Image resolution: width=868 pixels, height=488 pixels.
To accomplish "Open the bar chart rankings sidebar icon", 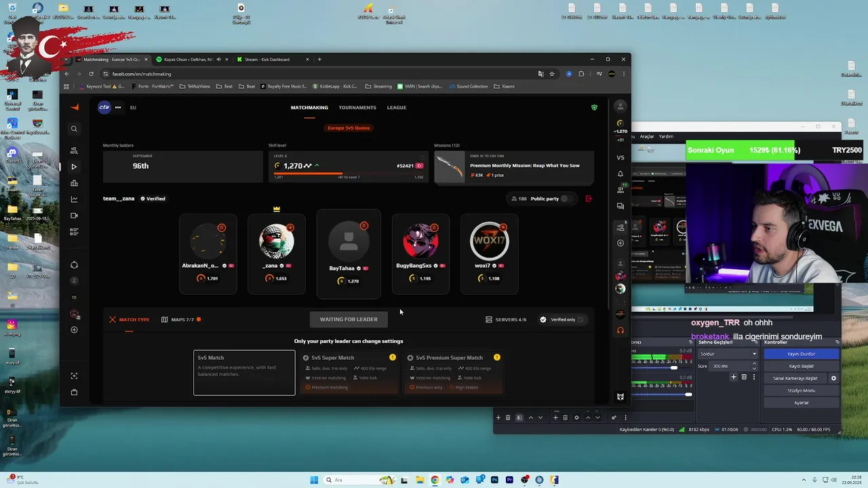I will [x=74, y=183].
